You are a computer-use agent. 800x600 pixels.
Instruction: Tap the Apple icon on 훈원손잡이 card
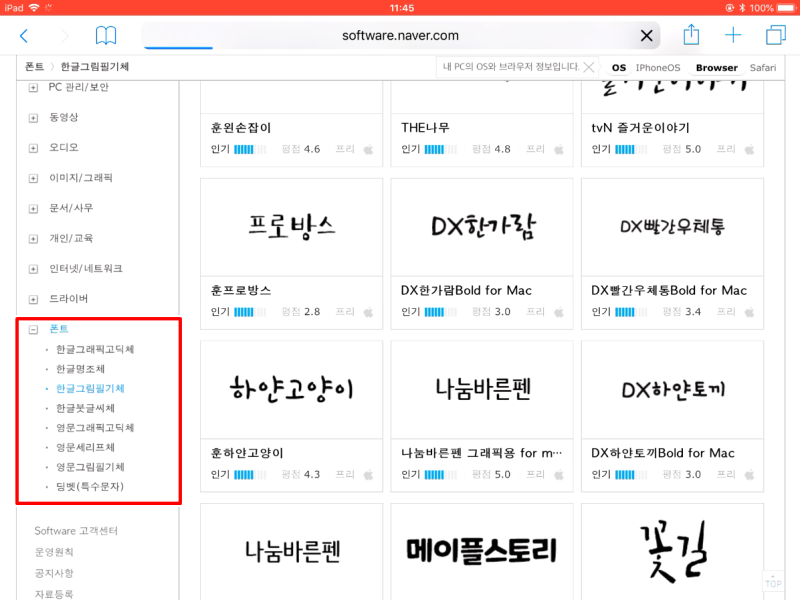(x=368, y=149)
